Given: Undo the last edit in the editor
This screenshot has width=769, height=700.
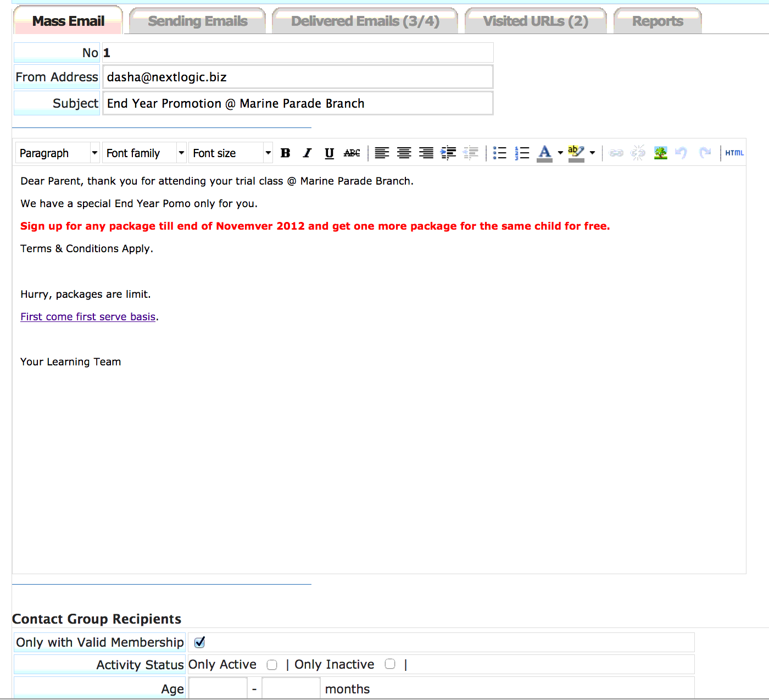Looking at the screenshot, I should (681, 153).
